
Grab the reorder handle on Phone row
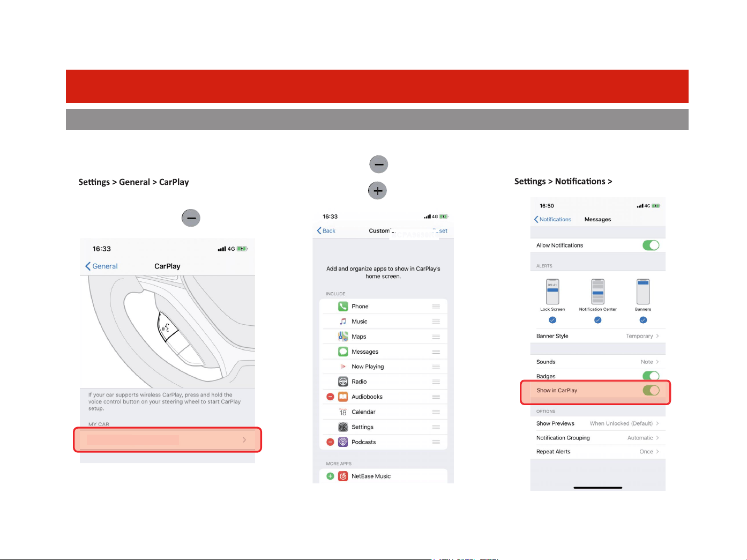436,307
